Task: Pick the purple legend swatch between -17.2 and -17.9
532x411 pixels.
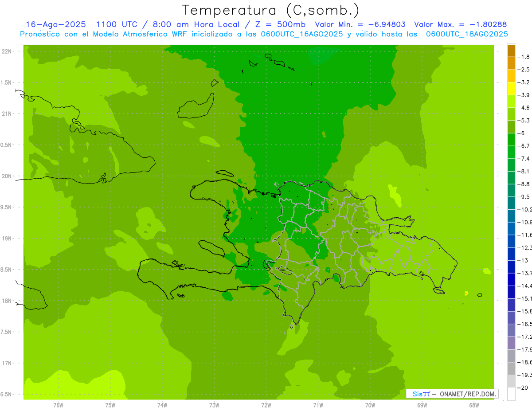Action: click(x=511, y=343)
